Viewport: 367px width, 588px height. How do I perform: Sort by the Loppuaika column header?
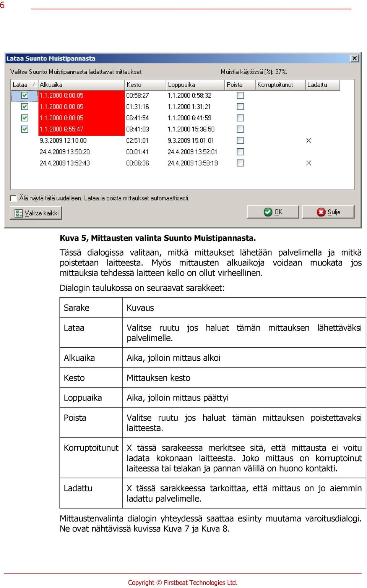[195, 85]
